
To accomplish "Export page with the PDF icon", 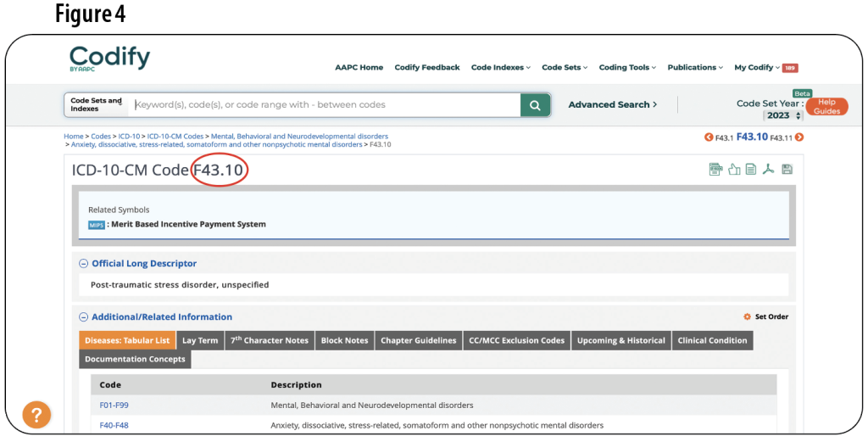I will point(768,169).
